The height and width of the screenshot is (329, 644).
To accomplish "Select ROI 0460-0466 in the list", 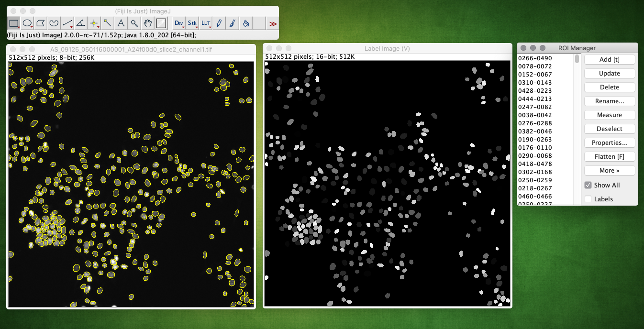I will 546,197.
